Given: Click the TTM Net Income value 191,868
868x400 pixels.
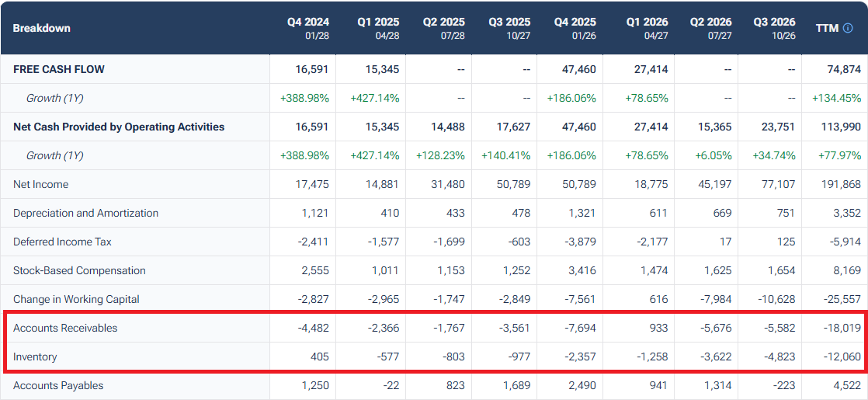Looking at the screenshot, I should tap(839, 184).
